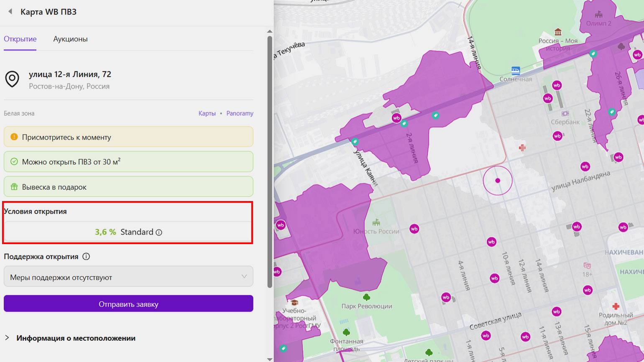Click the Родильный дом №2 red cross icon
The width and height of the screenshot is (644, 362).
615,306
